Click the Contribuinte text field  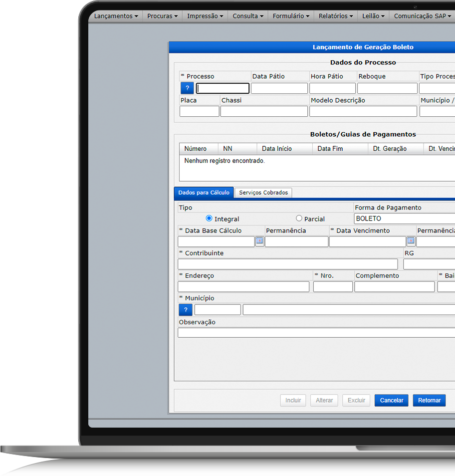click(x=288, y=264)
